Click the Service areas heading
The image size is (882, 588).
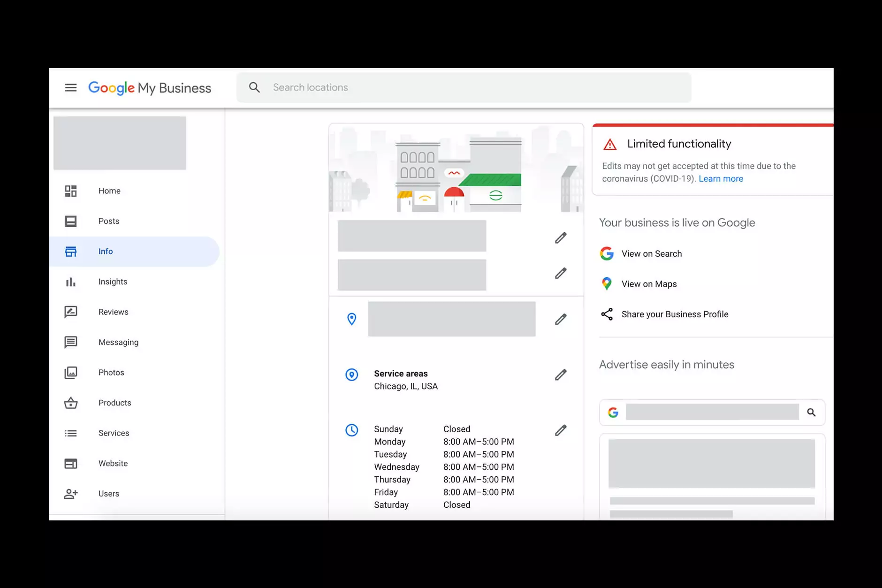pos(401,374)
